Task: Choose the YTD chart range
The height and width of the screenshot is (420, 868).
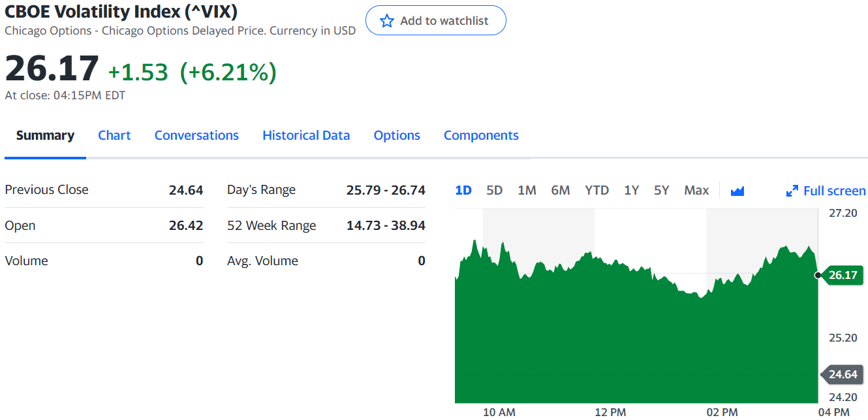Action: click(597, 190)
